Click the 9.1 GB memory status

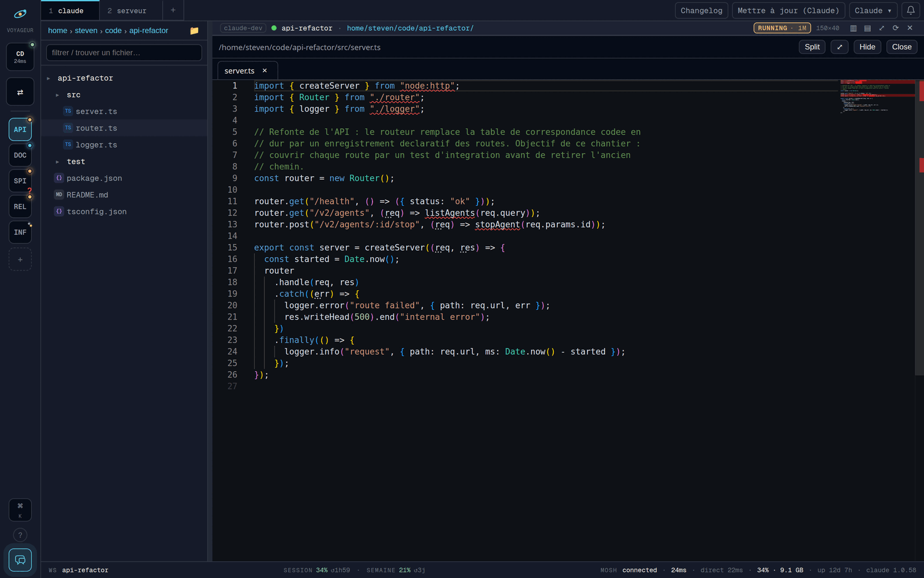pyautogui.click(x=792, y=570)
